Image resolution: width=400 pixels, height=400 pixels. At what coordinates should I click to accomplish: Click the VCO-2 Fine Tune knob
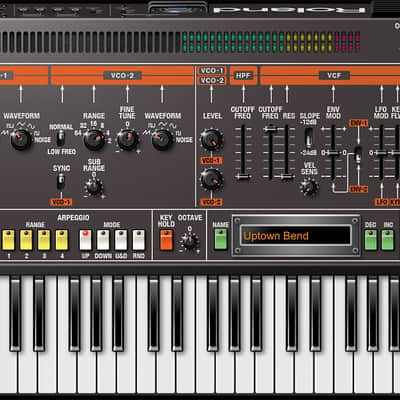tap(127, 140)
